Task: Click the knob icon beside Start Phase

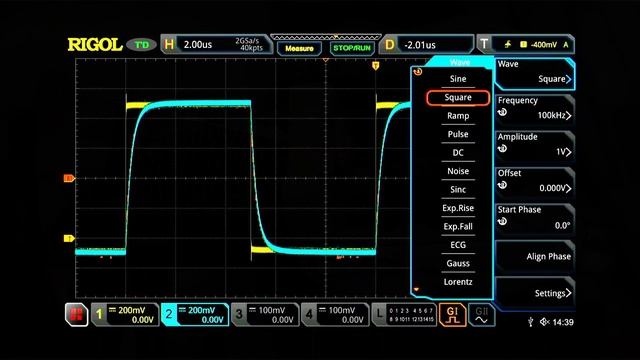Action: pyautogui.click(x=502, y=222)
